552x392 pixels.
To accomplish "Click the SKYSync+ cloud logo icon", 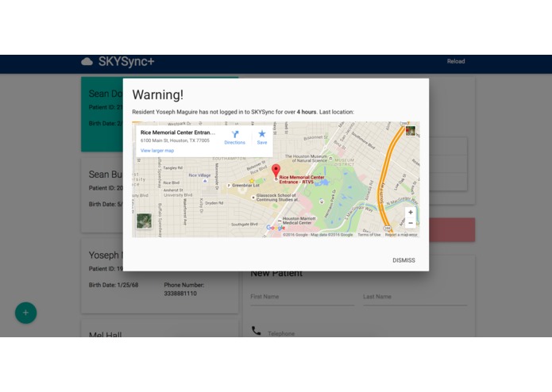I will [x=87, y=62].
